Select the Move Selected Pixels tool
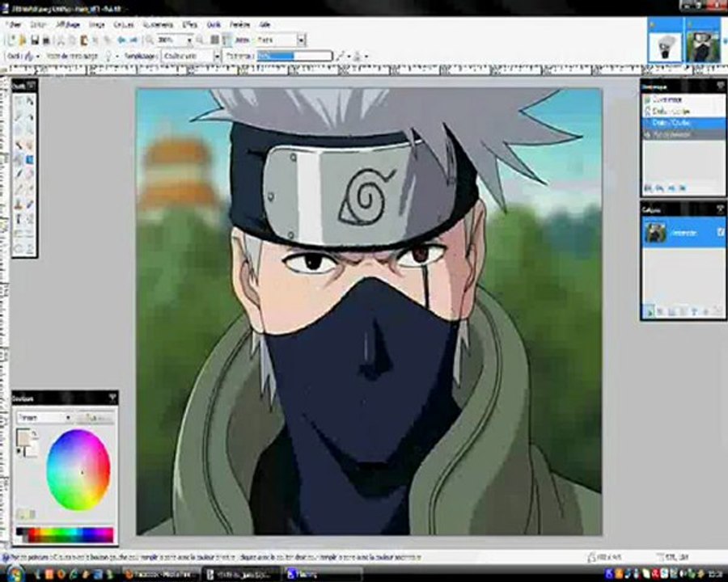Image resolution: width=728 pixels, height=582 pixels. (30, 101)
